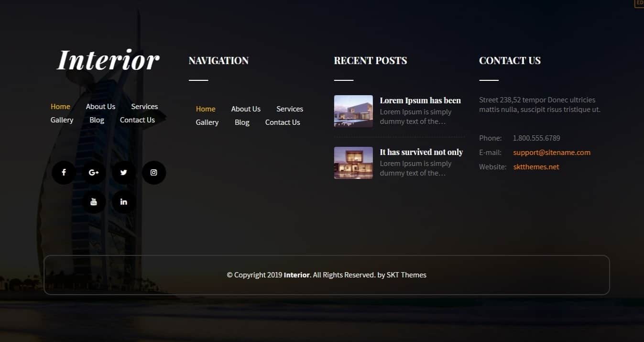644x342 pixels.
Task: Open Services in the Navigation column
Action: 290,109
